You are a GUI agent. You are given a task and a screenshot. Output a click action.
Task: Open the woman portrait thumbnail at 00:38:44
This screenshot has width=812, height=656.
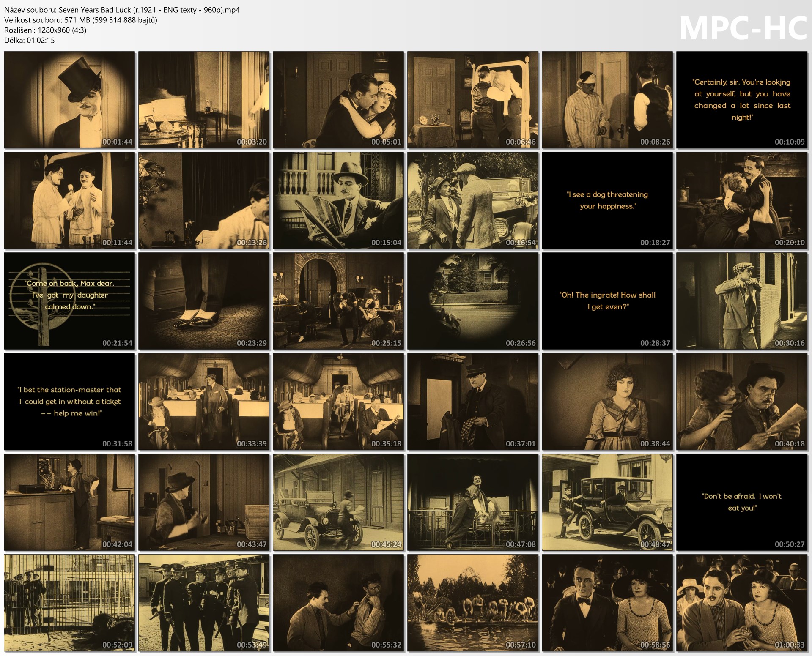(607, 402)
